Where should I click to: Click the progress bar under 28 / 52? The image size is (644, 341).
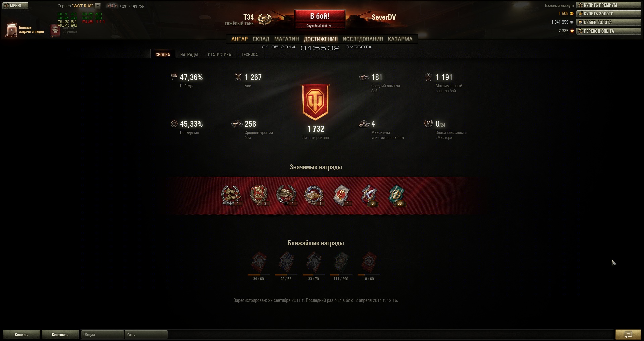[286, 275]
